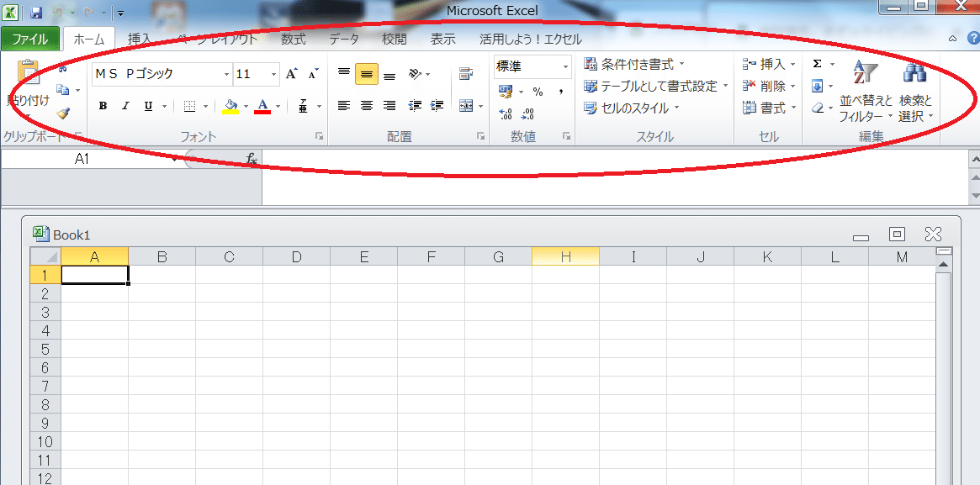
Task: Apply percent style
Action: [538, 92]
